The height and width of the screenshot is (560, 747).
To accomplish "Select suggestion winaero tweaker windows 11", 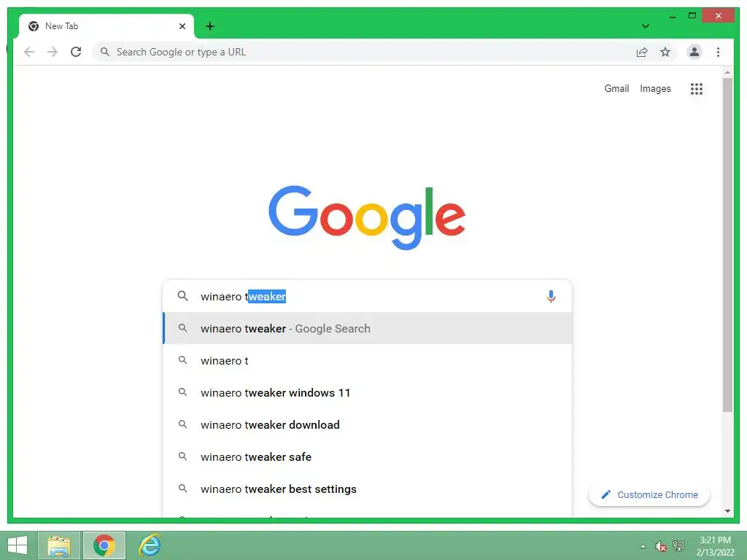I will (368, 392).
